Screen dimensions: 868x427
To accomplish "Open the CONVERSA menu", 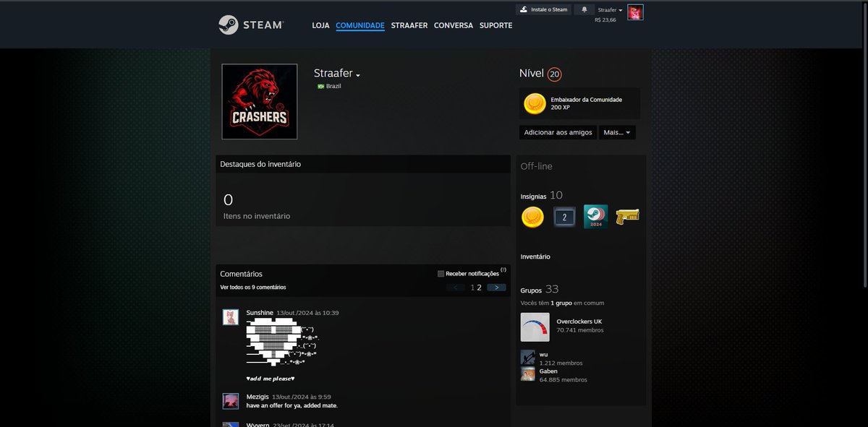I will point(454,25).
